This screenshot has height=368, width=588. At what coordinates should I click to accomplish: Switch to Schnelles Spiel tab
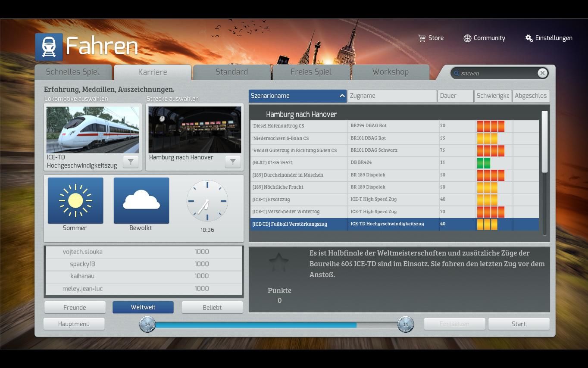73,72
